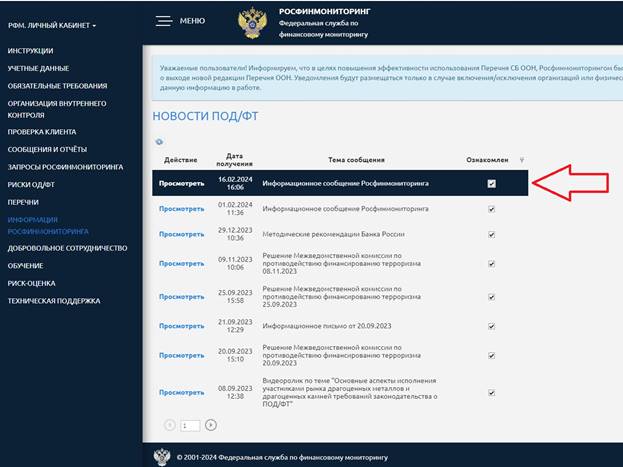623x467 pixels.
Task: Open ЗАПРОСЫ РОСФИНМОНИТОРИНГА in sidebar
Action: 66,167
